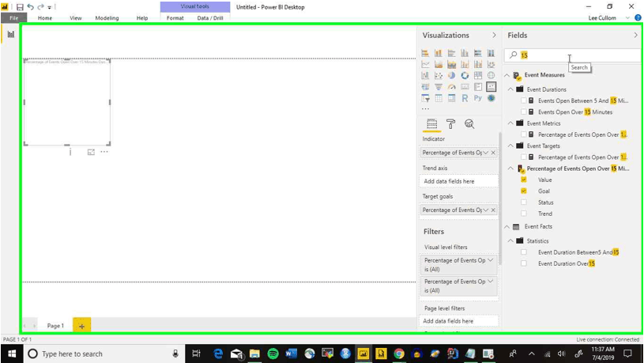Open the View ribbon tab
The height and width of the screenshot is (363, 644).
click(76, 18)
